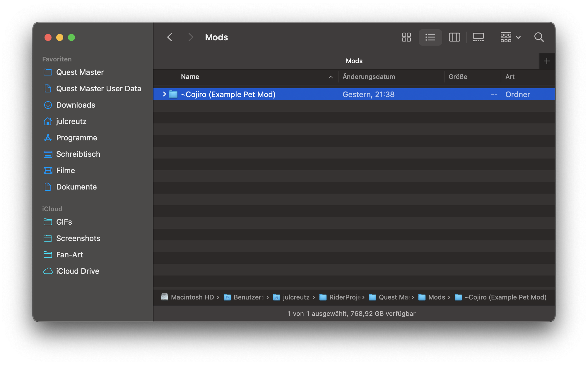Go forward with the right chevron button
Screen dimensions: 588x365
[x=191, y=37]
